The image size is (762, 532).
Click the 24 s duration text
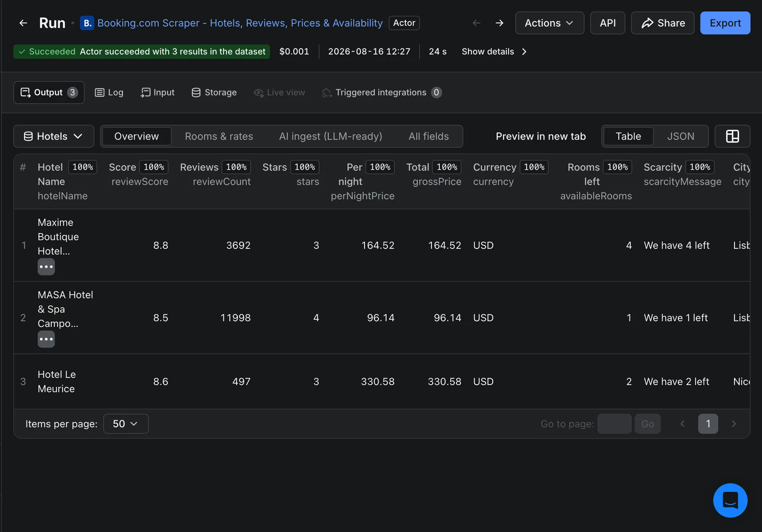tap(438, 52)
